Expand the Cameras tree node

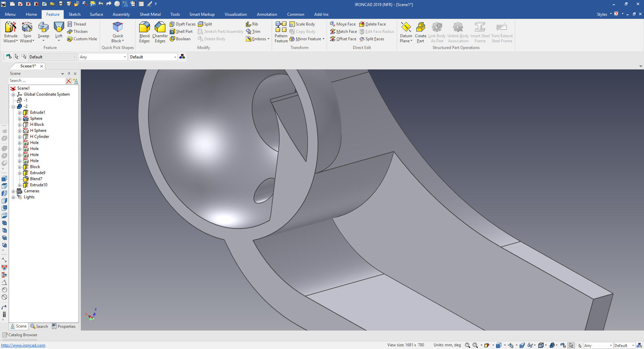tap(13, 191)
